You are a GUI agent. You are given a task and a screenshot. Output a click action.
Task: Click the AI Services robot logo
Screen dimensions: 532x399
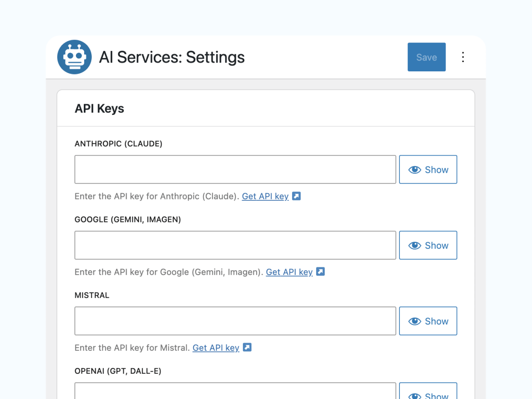74,57
